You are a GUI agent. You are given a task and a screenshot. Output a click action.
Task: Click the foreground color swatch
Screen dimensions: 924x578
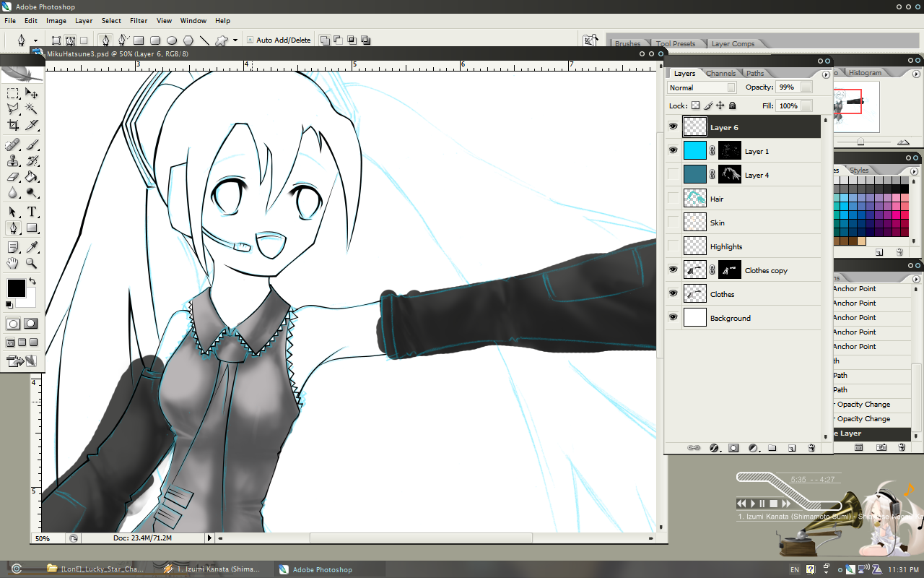16,288
